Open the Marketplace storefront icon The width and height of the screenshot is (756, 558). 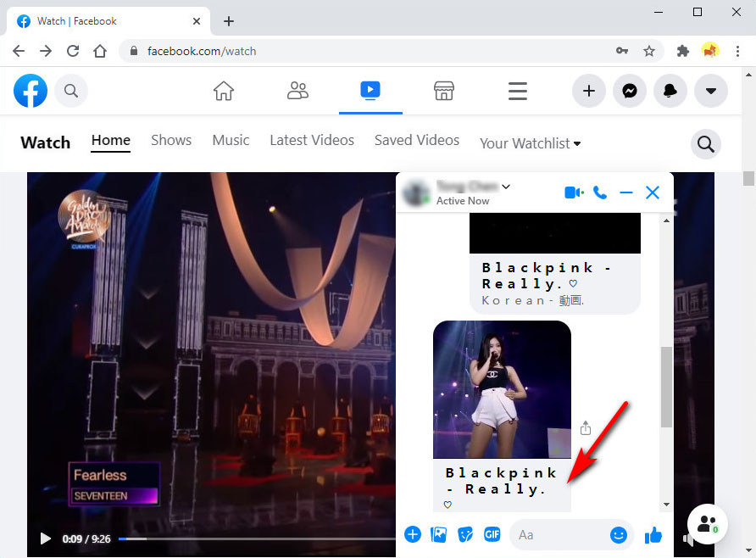click(x=444, y=91)
